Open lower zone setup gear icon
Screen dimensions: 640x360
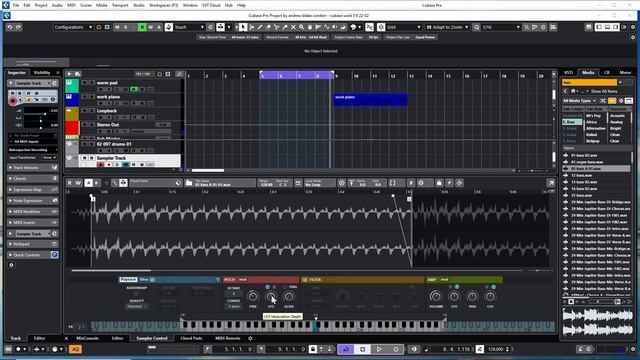coord(250,338)
